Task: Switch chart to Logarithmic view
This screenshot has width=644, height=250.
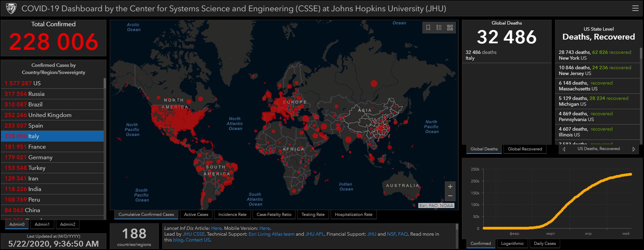Action: click(512, 244)
